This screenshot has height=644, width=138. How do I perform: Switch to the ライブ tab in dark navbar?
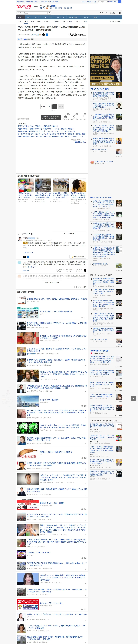click(37, 17)
